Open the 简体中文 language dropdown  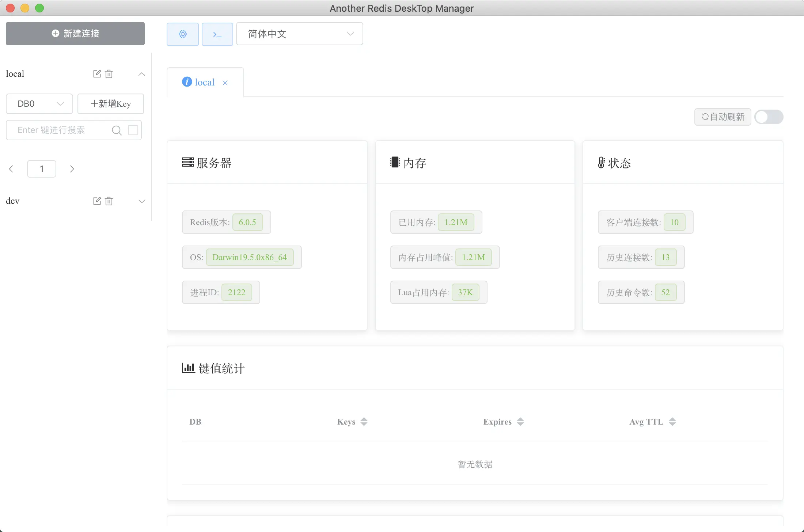click(x=299, y=34)
